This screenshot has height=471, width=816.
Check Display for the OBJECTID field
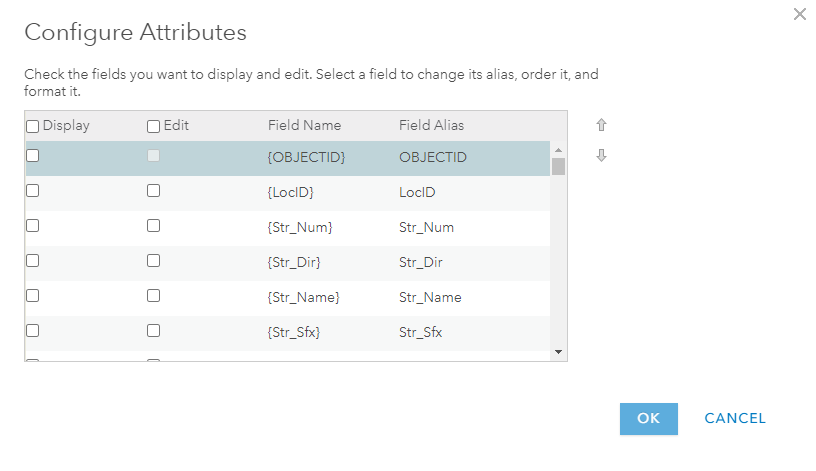32,156
